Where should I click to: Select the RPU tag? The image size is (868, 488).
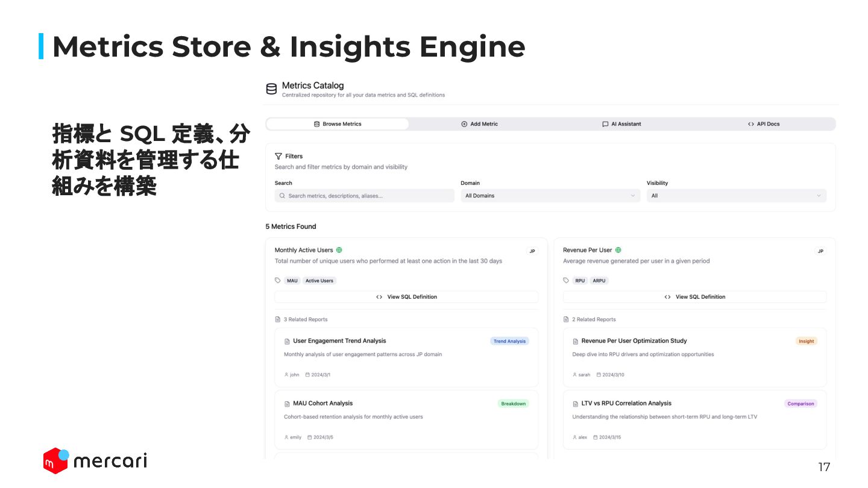pyautogui.click(x=580, y=281)
